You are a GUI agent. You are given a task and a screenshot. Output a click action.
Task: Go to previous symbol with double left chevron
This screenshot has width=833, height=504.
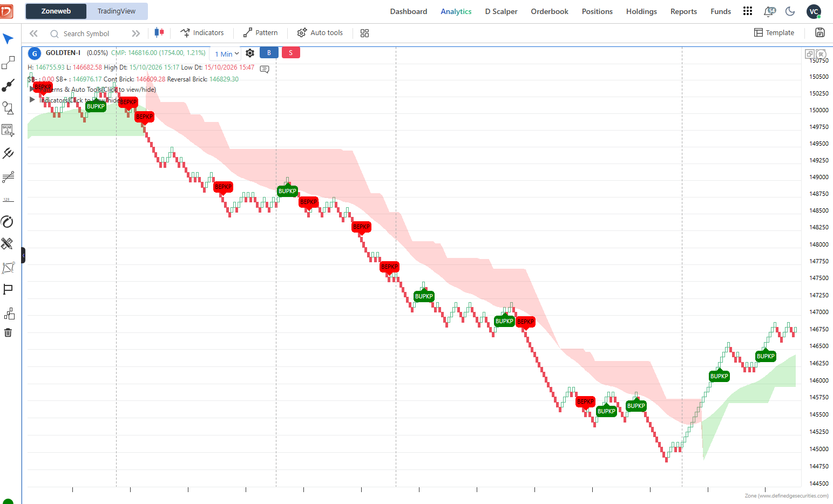coord(33,33)
